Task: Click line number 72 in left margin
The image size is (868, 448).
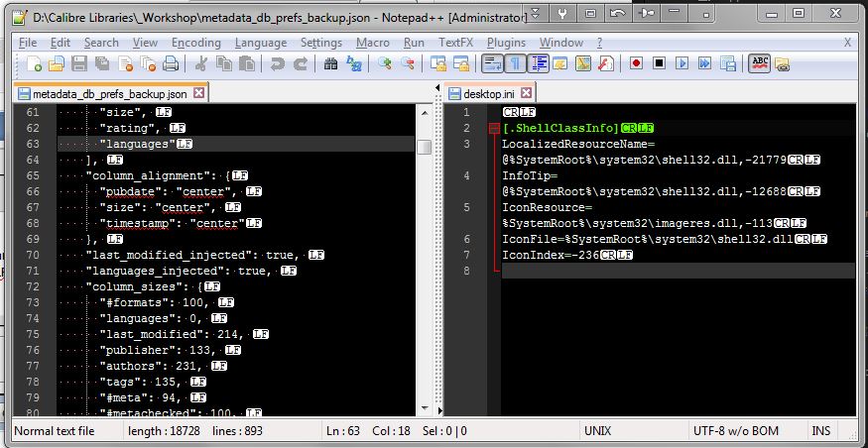Action: tap(33, 286)
